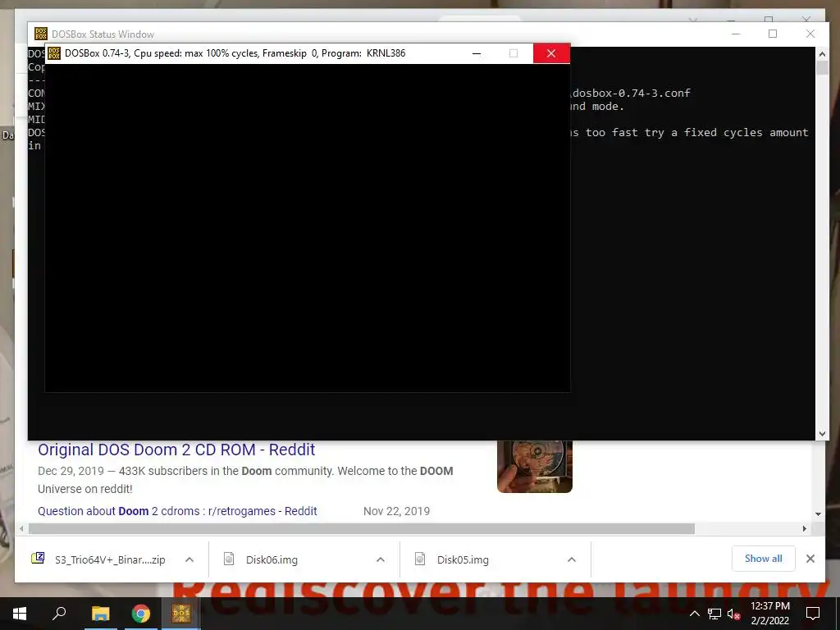Click Doom CD thumbnail image in search result
The height and width of the screenshot is (630, 840).
pos(535,466)
